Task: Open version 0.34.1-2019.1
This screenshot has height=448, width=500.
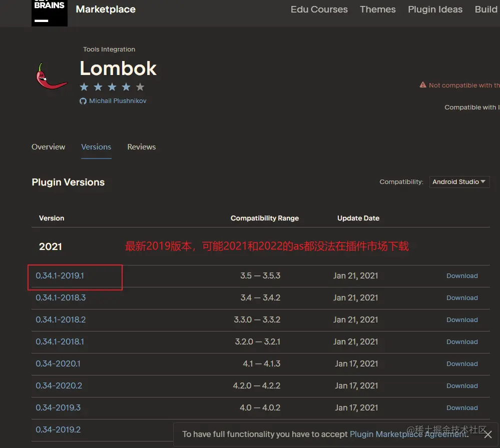Action: tap(60, 275)
